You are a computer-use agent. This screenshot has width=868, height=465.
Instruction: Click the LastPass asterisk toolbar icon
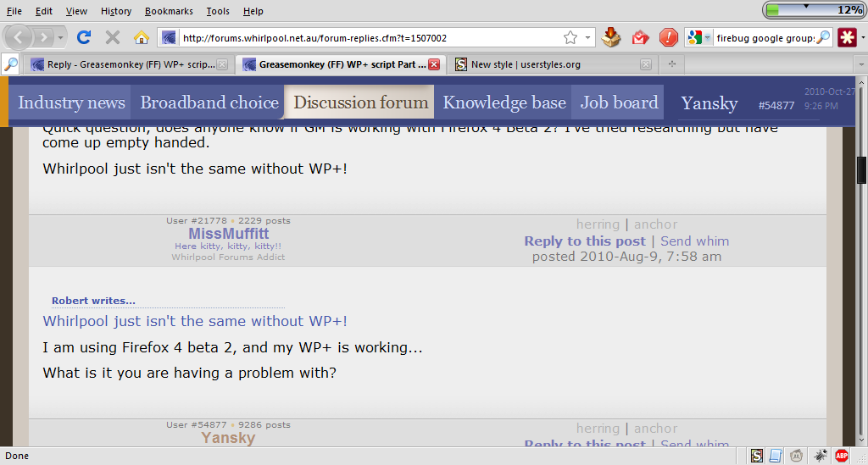coord(847,37)
